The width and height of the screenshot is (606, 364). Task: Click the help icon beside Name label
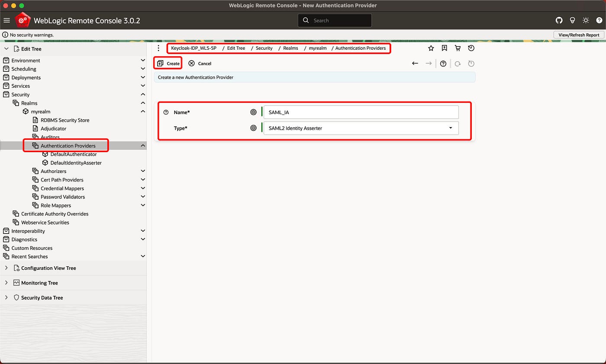click(166, 112)
